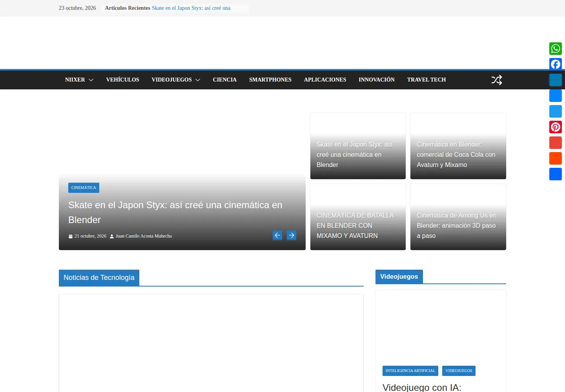This screenshot has height=392, width=565.
Task: Click calendar icon beside 21 octubre, 2026
Action: pos(71,236)
